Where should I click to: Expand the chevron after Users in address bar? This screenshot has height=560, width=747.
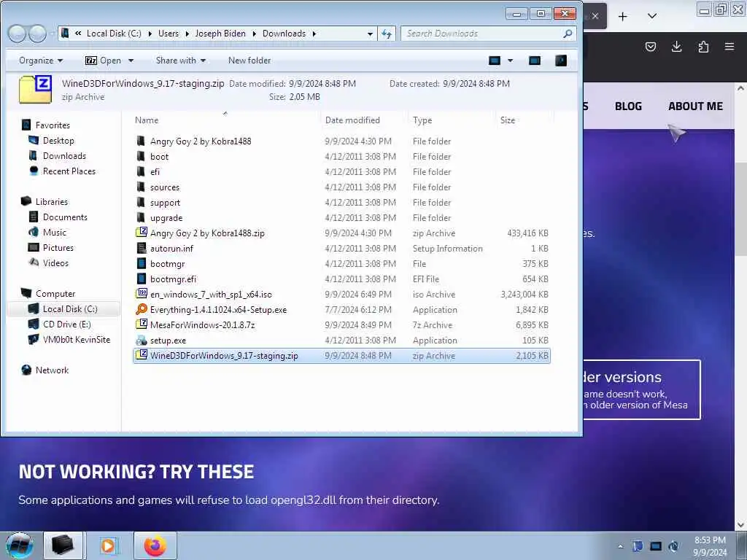(187, 34)
